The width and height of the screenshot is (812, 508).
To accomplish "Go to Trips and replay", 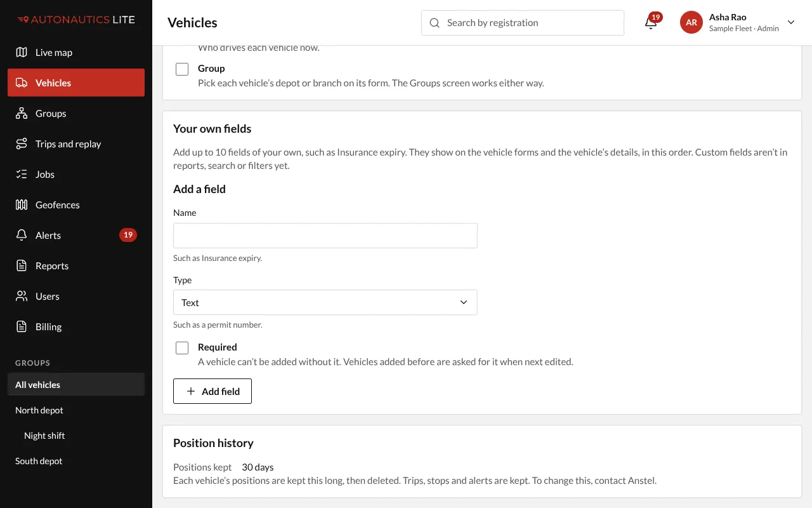I will pos(76,144).
